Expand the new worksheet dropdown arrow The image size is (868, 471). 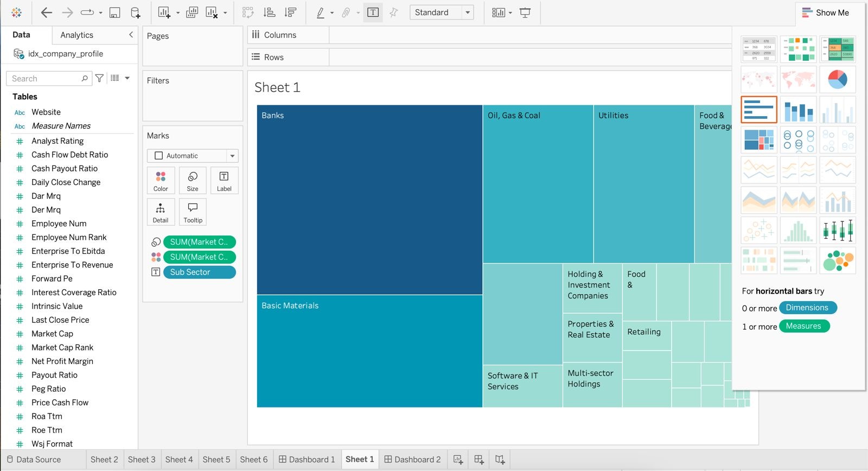tap(178, 12)
